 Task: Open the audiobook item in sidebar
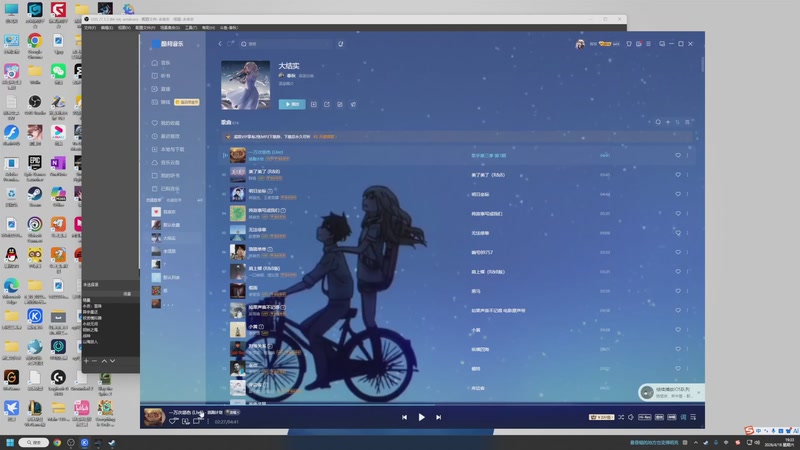pos(160,76)
